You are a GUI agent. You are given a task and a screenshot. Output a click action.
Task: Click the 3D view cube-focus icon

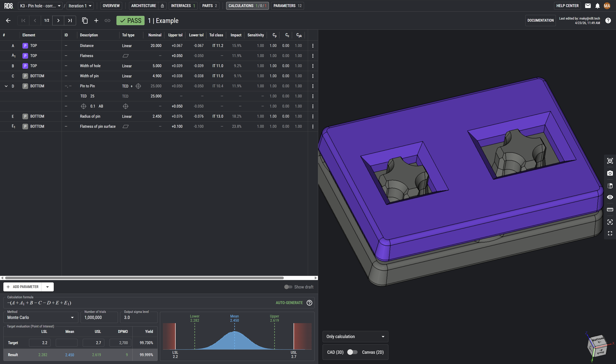[610, 161]
